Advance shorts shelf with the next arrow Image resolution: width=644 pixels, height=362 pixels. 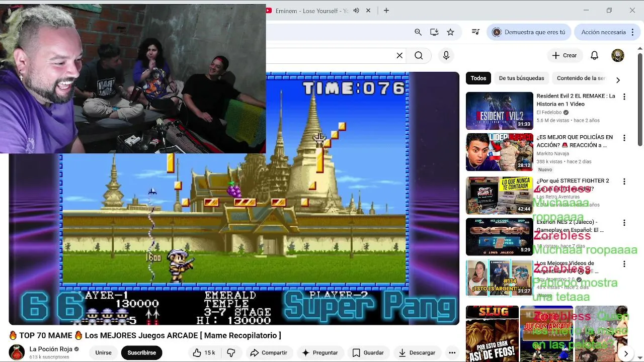[x=626, y=353]
